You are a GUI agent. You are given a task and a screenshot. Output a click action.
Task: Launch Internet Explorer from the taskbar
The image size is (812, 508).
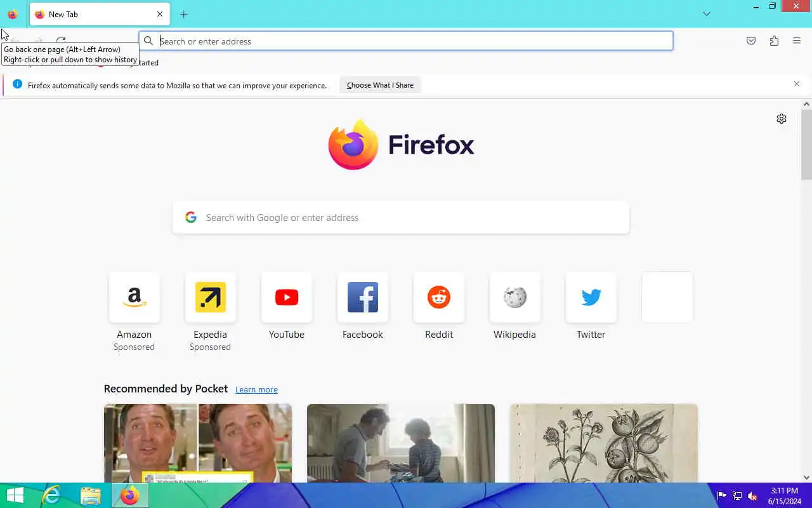[51, 495]
